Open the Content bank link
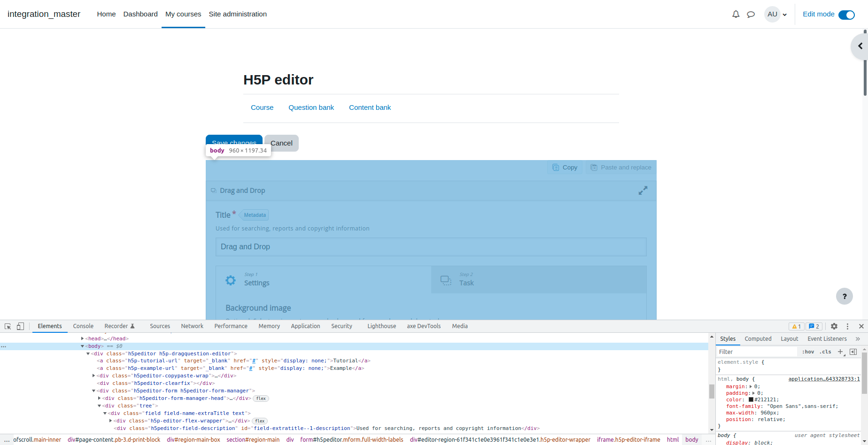This screenshot has width=868, height=445. (x=370, y=107)
